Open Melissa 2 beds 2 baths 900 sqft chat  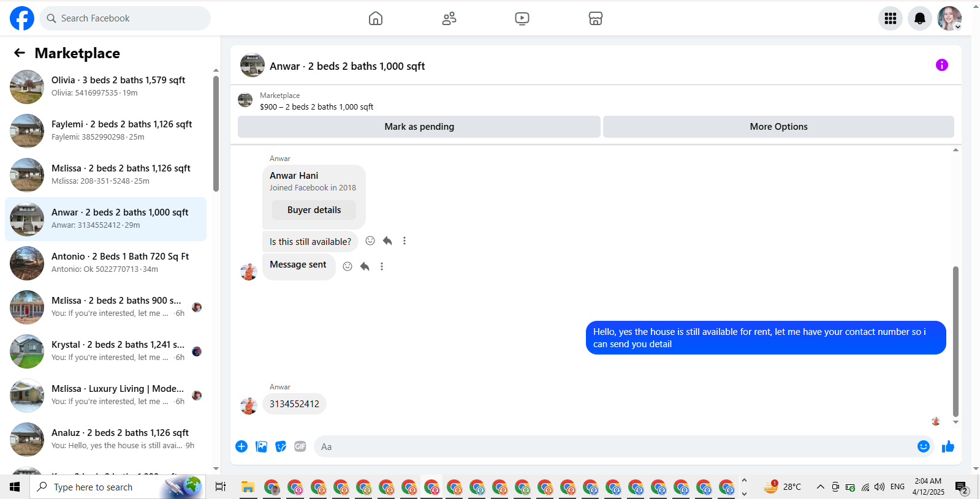point(105,307)
